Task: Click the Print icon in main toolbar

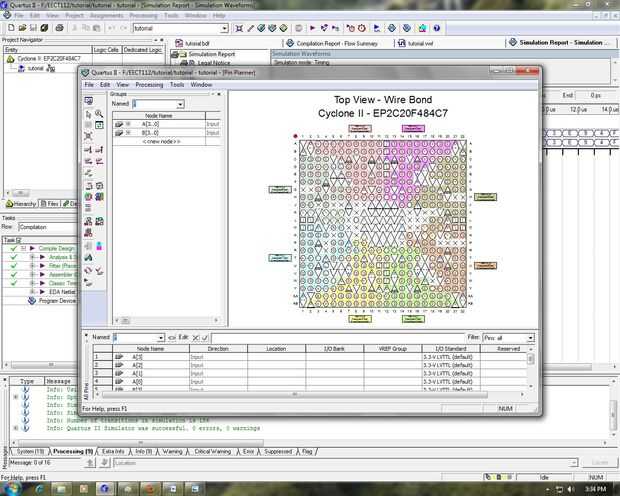Action: 59,28
